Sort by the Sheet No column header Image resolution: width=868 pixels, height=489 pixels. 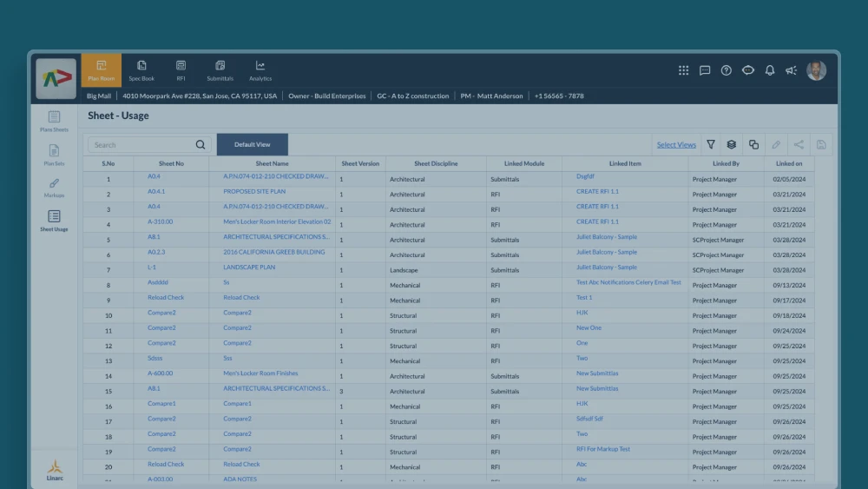point(171,163)
